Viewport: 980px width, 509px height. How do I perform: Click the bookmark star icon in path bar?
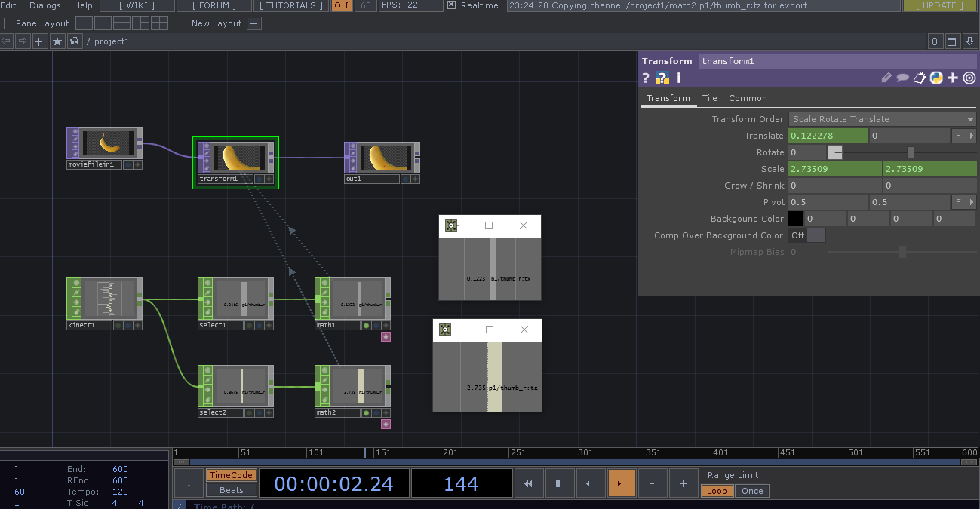tap(57, 41)
